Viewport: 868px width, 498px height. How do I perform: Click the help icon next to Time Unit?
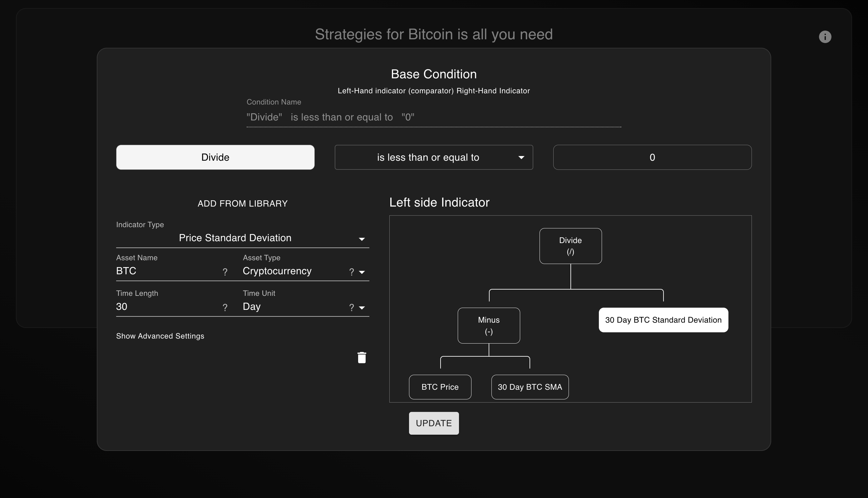(352, 307)
